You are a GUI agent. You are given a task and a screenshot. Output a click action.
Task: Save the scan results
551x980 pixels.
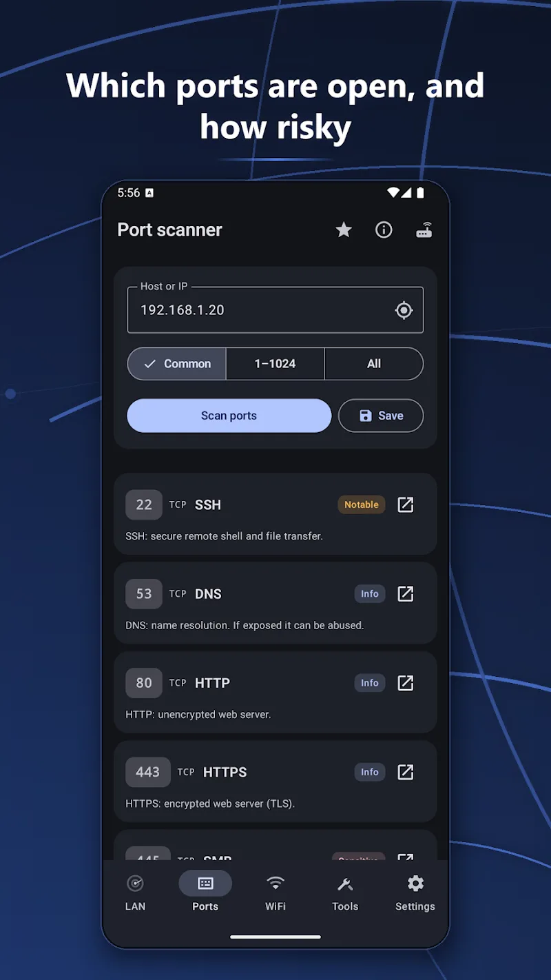[x=381, y=416]
